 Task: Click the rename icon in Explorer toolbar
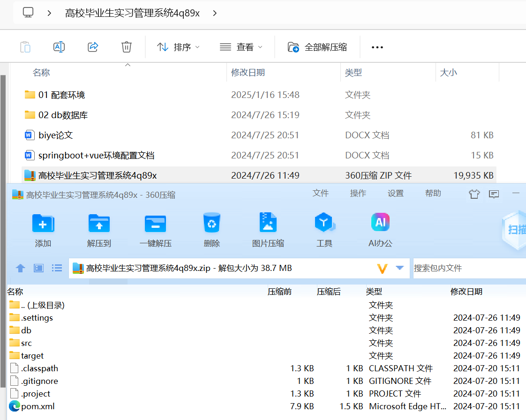click(59, 46)
